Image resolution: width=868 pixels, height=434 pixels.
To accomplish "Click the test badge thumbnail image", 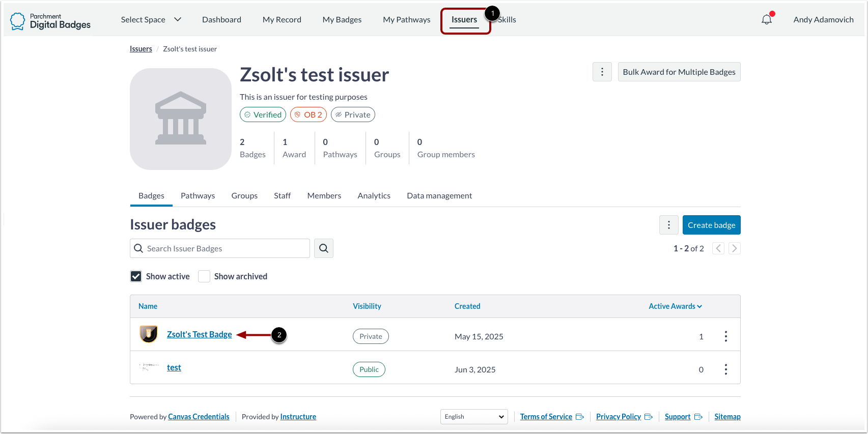I will [149, 367].
